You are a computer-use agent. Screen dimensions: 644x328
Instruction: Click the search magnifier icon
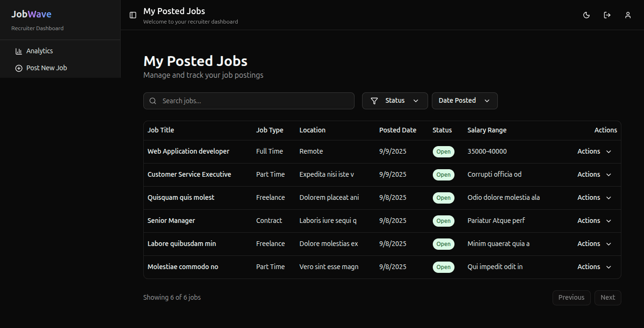point(153,101)
